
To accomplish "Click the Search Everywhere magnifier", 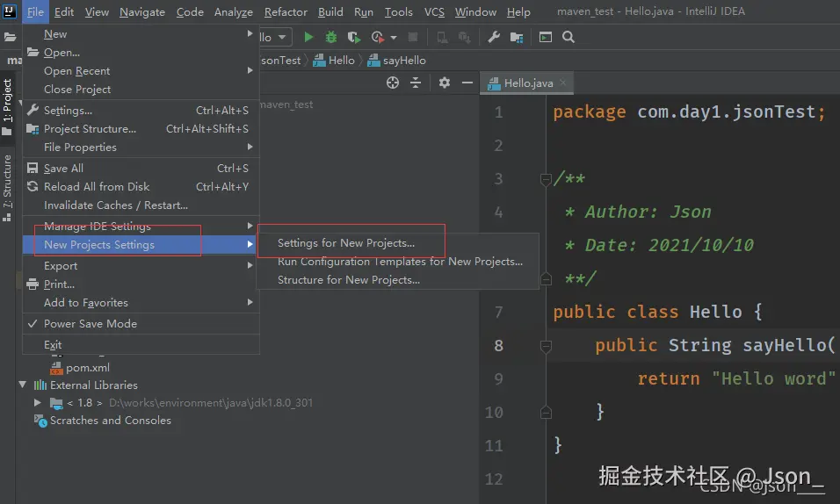I will 568,37.
